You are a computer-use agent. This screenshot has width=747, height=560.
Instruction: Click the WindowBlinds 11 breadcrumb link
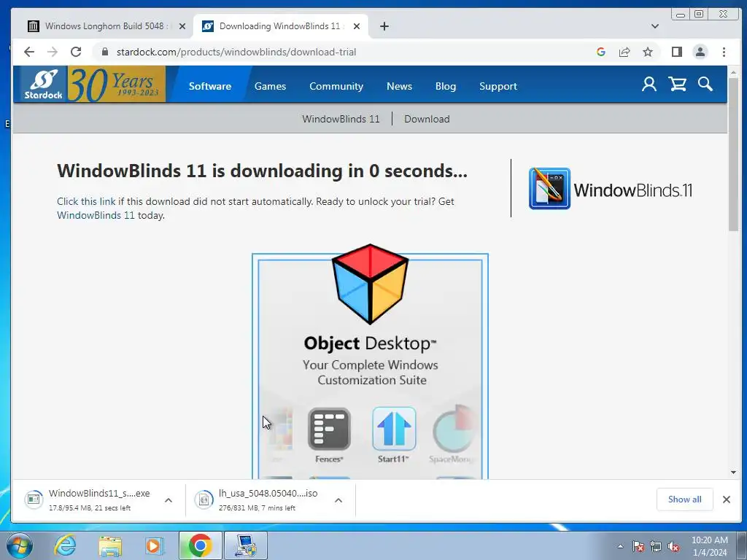click(x=341, y=119)
